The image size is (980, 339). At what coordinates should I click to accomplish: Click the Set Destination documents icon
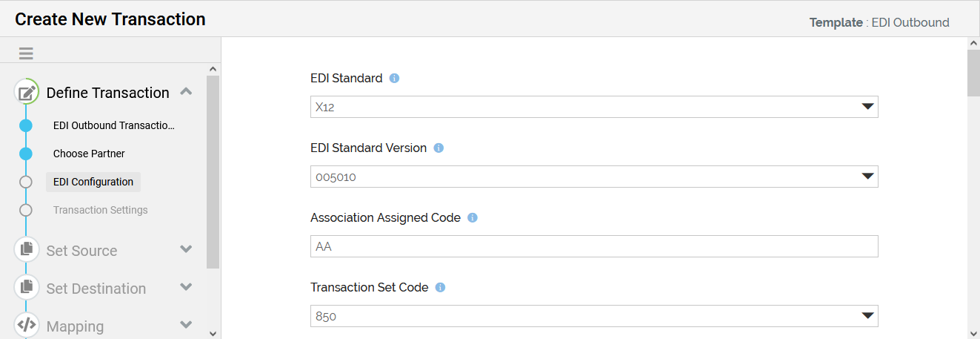27,286
